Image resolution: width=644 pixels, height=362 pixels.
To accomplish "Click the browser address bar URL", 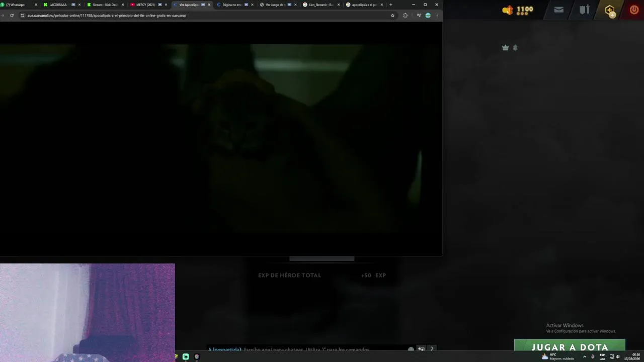I will pyautogui.click(x=107, y=16).
